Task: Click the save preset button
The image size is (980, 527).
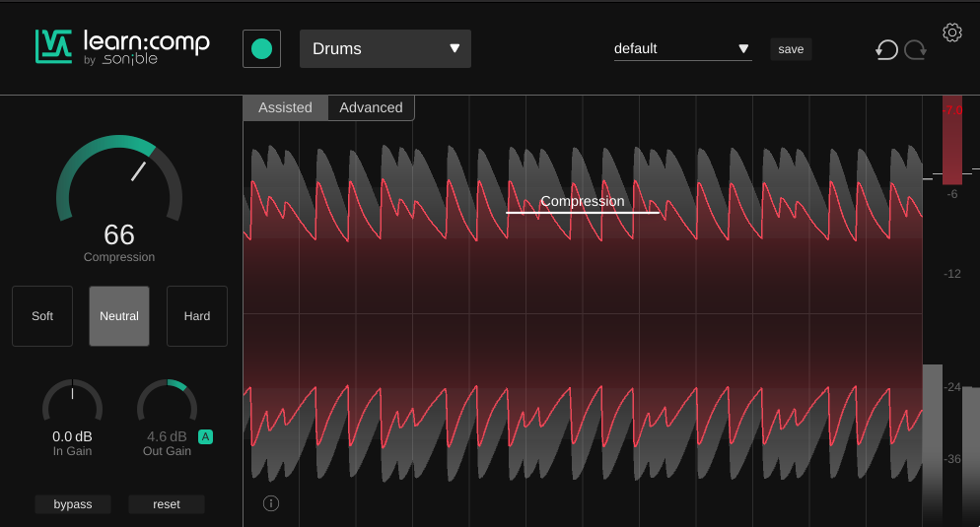Action: click(791, 49)
